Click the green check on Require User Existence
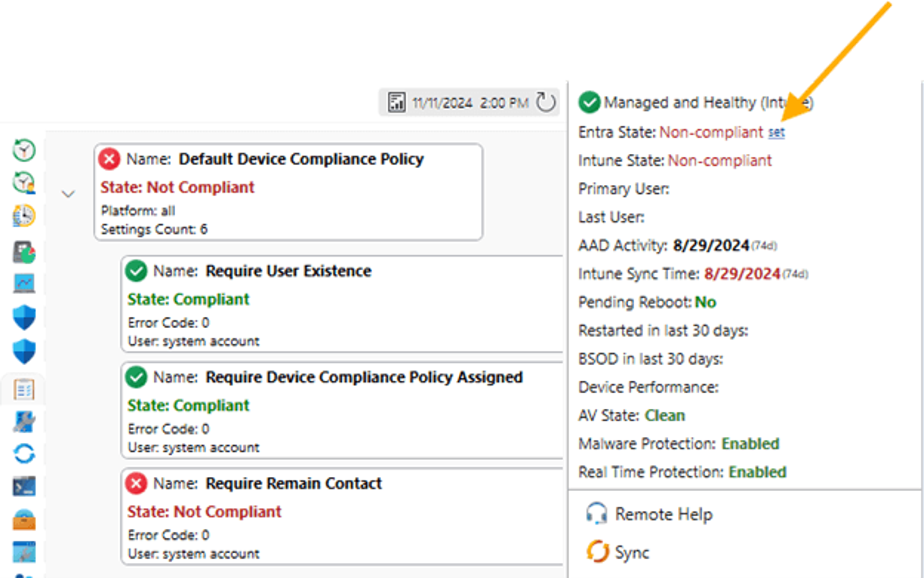 click(x=136, y=271)
